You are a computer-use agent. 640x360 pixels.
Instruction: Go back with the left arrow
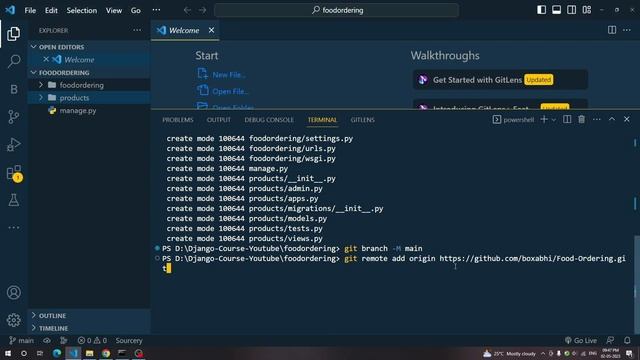[x=187, y=10]
